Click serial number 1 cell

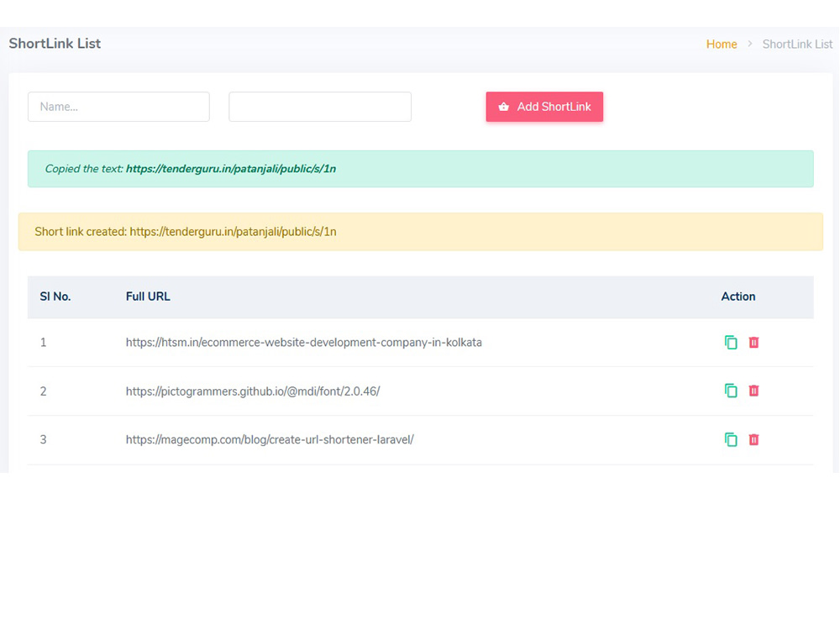pos(44,343)
